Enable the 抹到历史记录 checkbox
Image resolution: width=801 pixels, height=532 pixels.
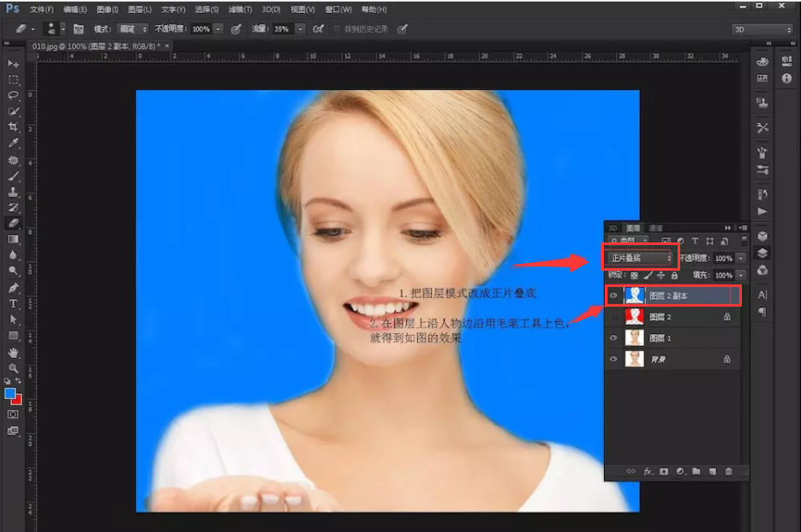tap(337, 29)
